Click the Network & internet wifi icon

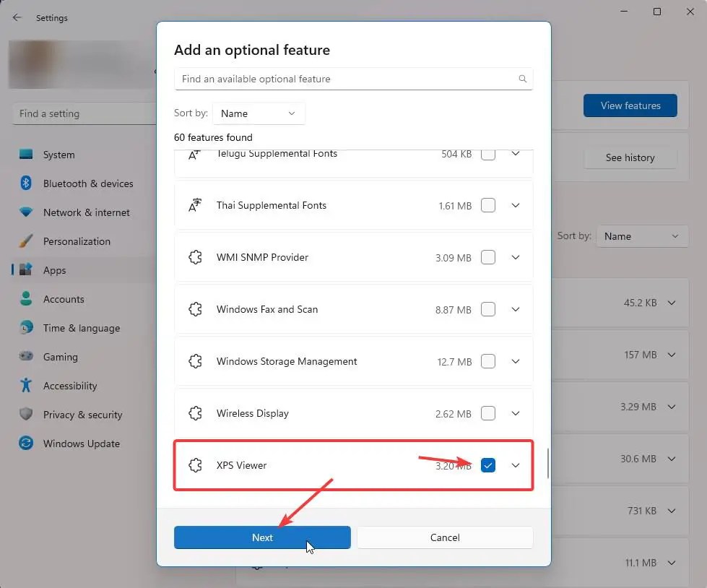point(26,212)
